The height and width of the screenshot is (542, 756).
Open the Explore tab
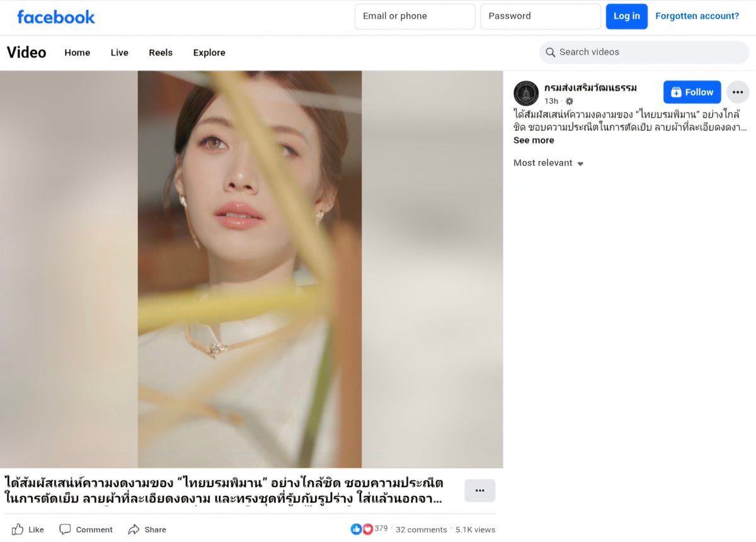pyautogui.click(x=209, y=53)
